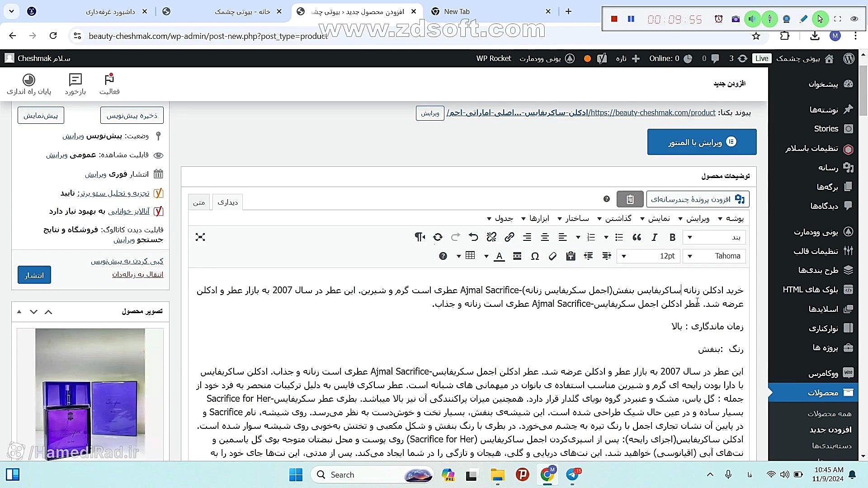Open the ابزارها tools menu
The image size is (868, 488).
click(535, 219)
